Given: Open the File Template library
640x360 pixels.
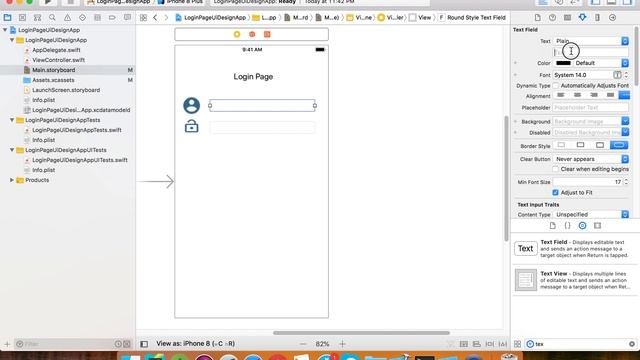Looking at the screenshot, I should pos(553,226).
